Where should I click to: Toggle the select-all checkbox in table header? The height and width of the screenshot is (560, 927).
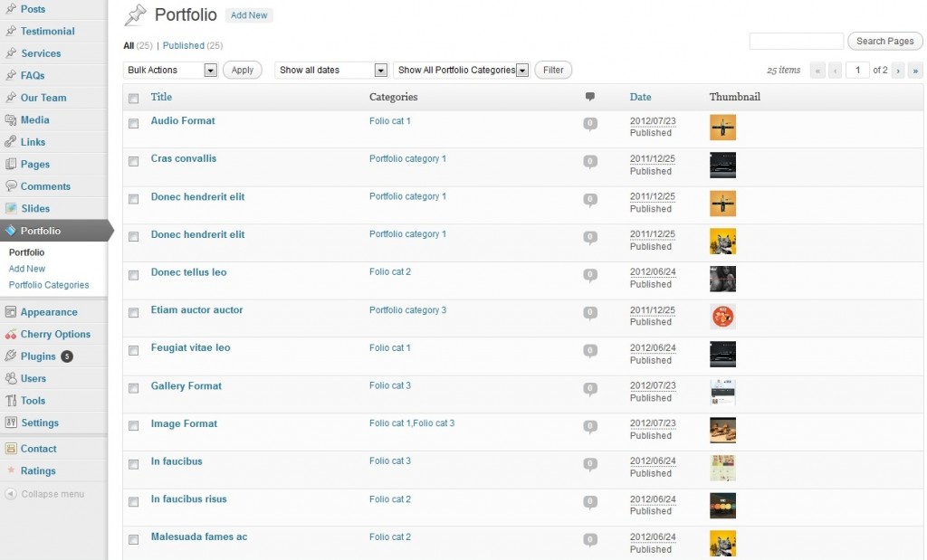(134, 99)
